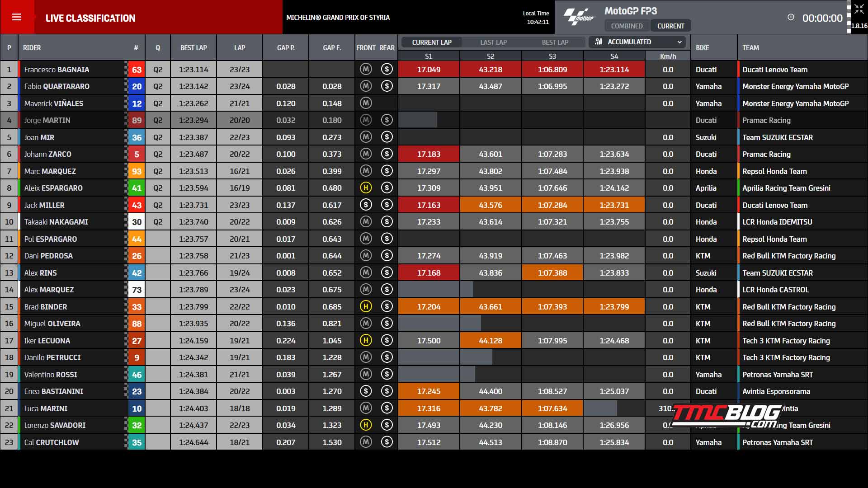This screenshot has width=868, height=488.
Task: Click the LIVE CLASSIFICATION title
Action: pos(90,18)
